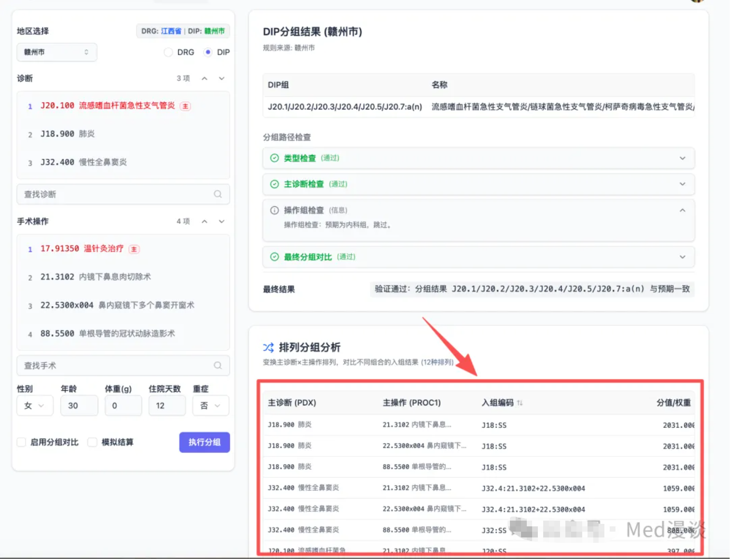Select diagnosis J18.900 肺炎 in the list
Screen dimensions: 730x560
[x=68, y=134]
